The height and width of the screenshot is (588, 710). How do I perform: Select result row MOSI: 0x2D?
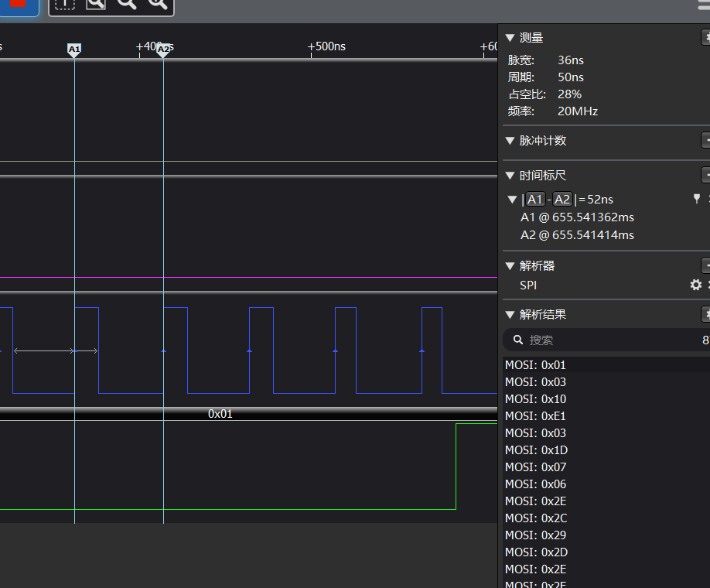pyautogui.click(x=606, y=552)
